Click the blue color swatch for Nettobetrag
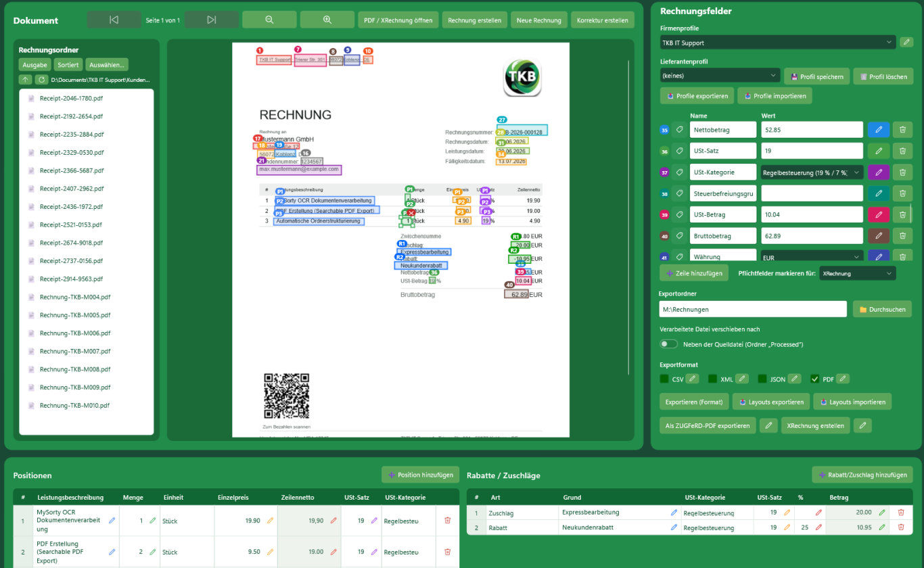This screenshot has width=924, height=568. (879, 129)
